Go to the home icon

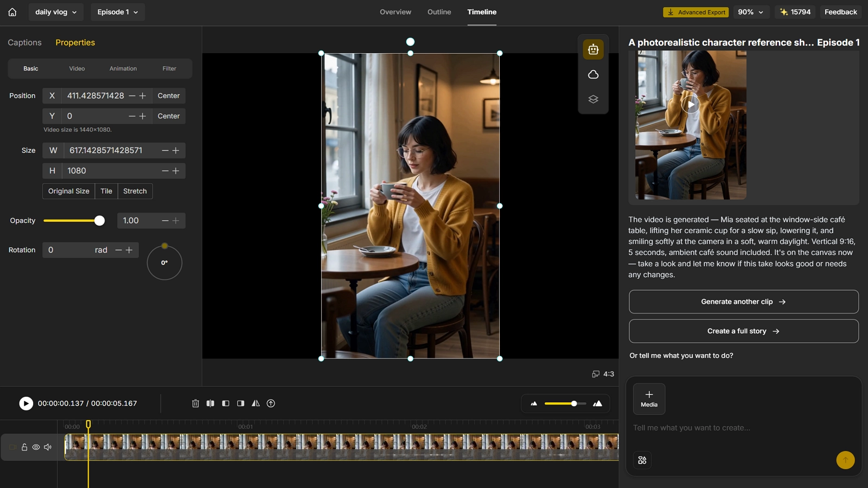(x=12, y=12)
